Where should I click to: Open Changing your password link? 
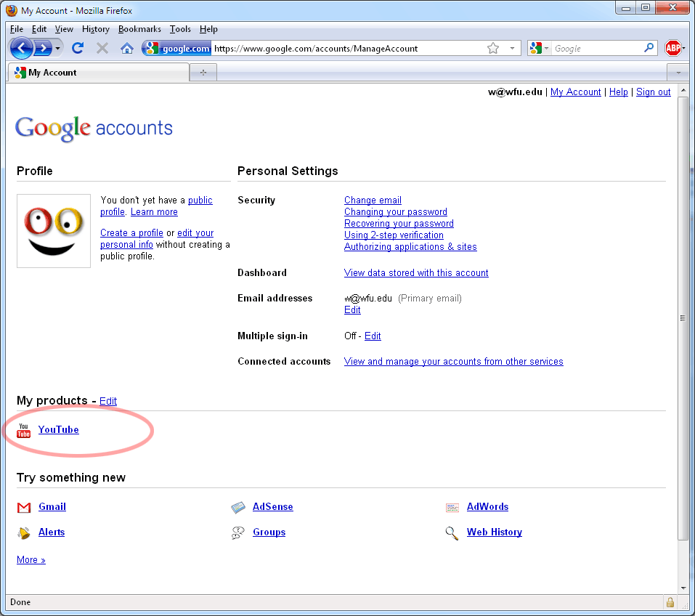[395, 211]
